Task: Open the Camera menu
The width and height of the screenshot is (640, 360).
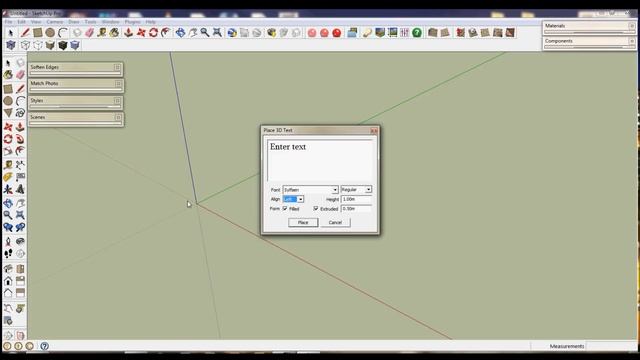Action: (55, 22)
